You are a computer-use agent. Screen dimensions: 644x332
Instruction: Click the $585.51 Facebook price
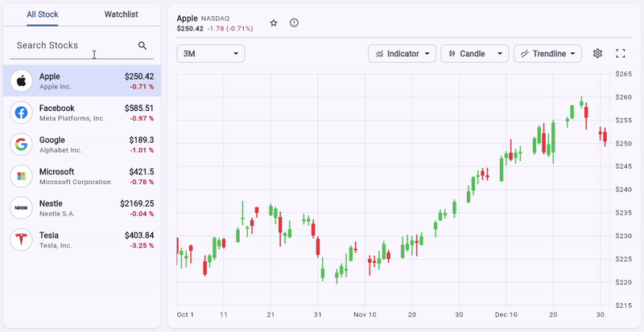coord(139,109)
